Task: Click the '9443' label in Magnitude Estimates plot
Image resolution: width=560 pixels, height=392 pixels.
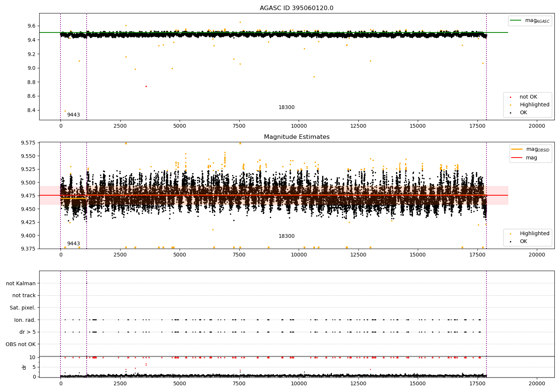Action: click(74, 244)
